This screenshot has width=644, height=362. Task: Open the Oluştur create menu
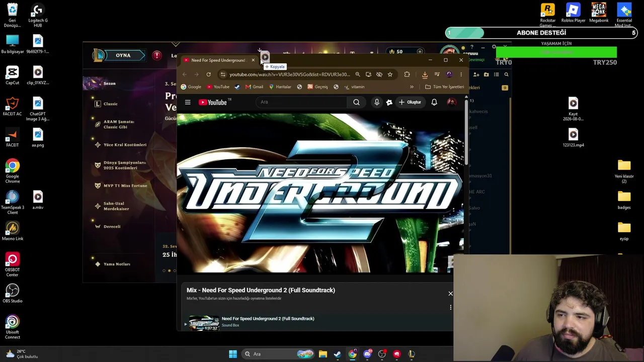pos(410,102)
